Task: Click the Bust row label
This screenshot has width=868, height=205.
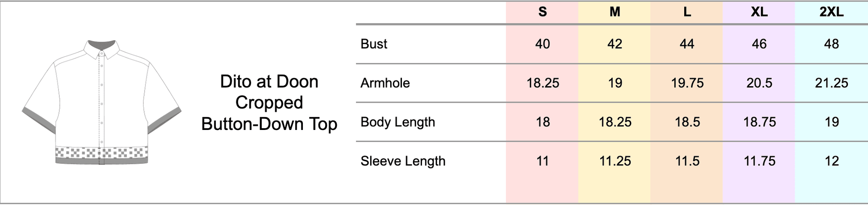Action: (x=374, y=44)
